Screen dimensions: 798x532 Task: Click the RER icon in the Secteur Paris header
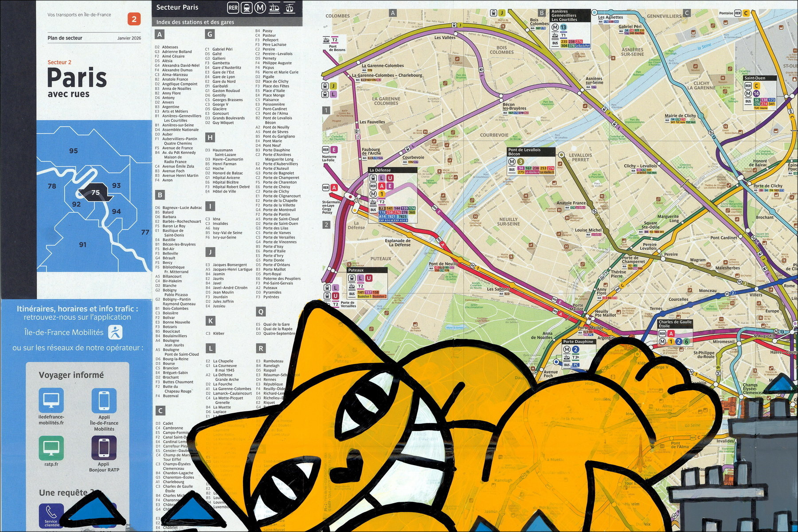pos(233,8)
